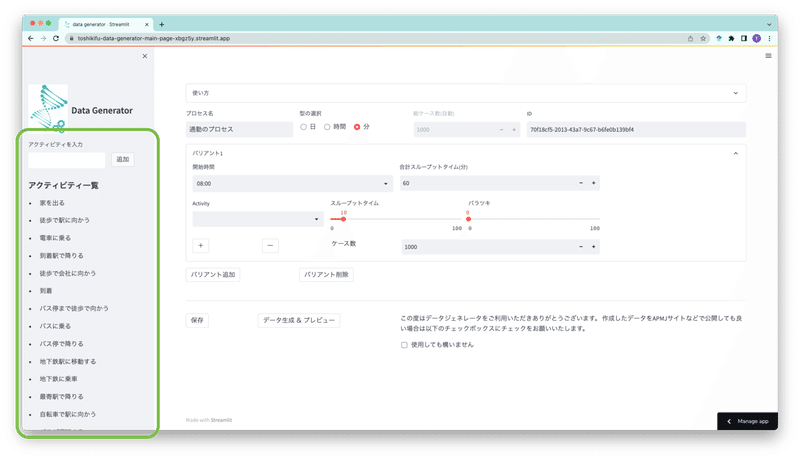Click バス停まで徒歩で向かう list item
This screenshot has height=459, width=800.
(x=74, y=309)
